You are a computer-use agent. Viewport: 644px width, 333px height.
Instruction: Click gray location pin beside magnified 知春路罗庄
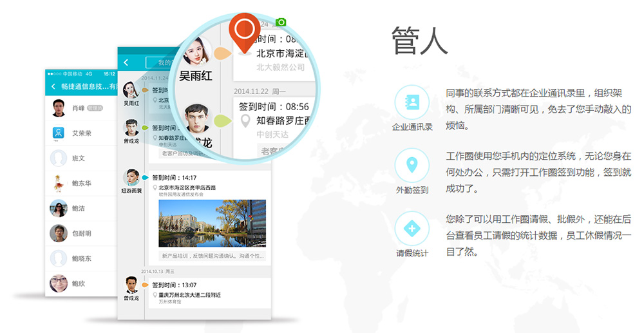pyautogui.click(x=245, y=121)
